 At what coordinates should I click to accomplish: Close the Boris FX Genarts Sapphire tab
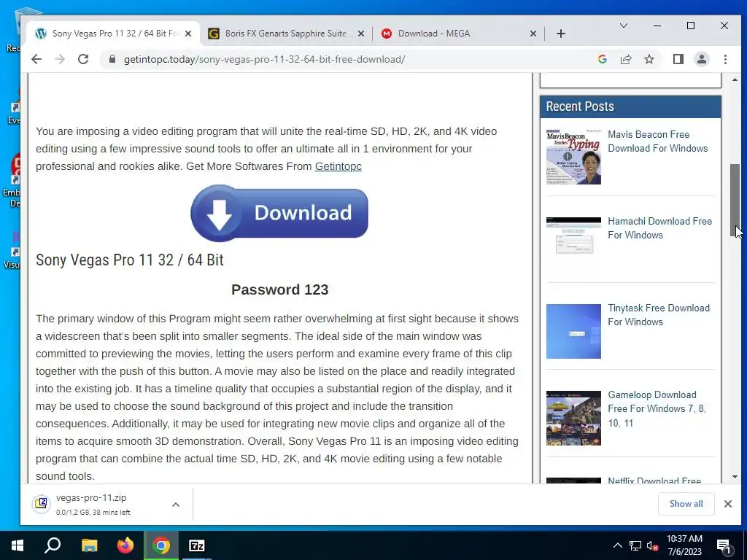pos(360,34)
